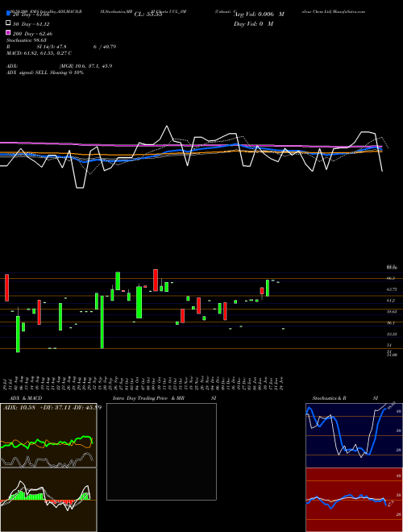This screenshot has width=403, height=532.
Task: Click the blue 20 Day legend swatch
Action: coord(8,14)
